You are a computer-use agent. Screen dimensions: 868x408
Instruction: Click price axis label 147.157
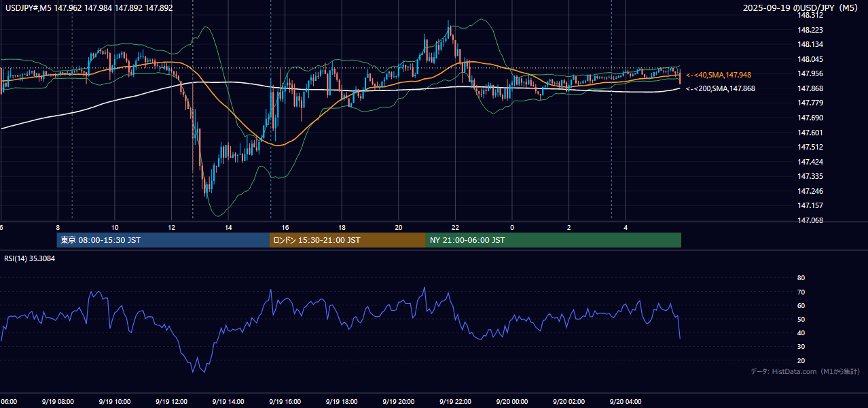(810, 205)
